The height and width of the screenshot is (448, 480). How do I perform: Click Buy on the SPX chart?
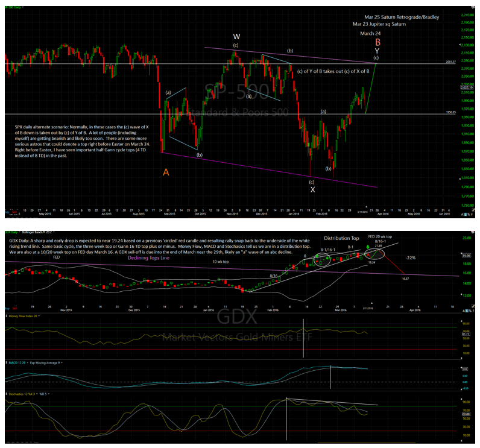[7, 212]
